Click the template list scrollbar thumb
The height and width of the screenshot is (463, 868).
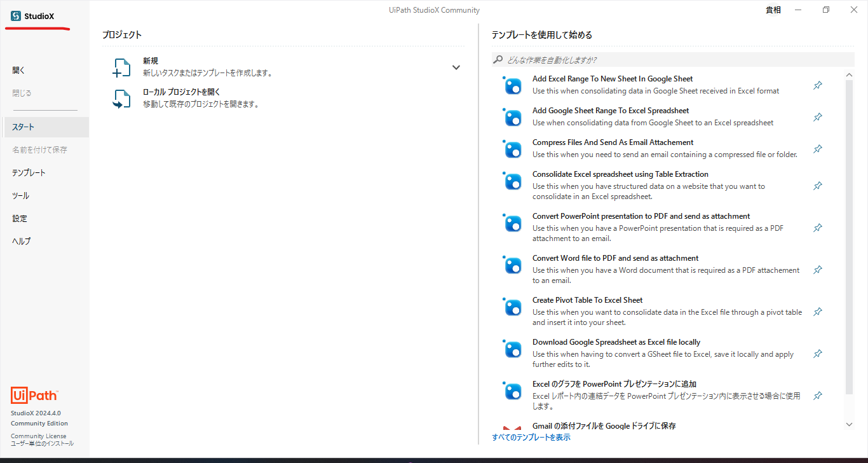(x=850, y=237)
